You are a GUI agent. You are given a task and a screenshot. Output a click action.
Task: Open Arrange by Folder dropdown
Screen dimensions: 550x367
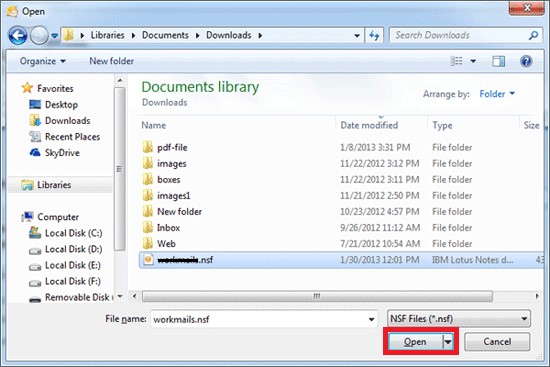tap(497, 94)
